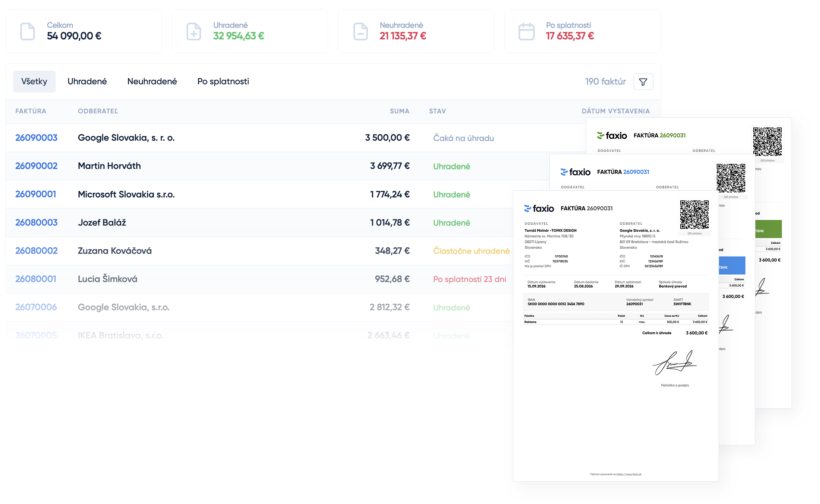The image size is (820, 504).
Task: Open invoice 26080001
Action: (x=36, y=279)
